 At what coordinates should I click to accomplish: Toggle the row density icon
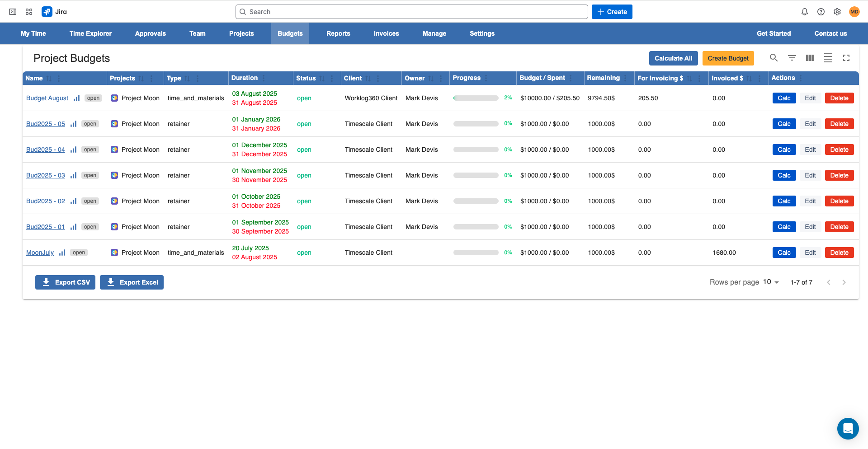click(x=828, y=58)
